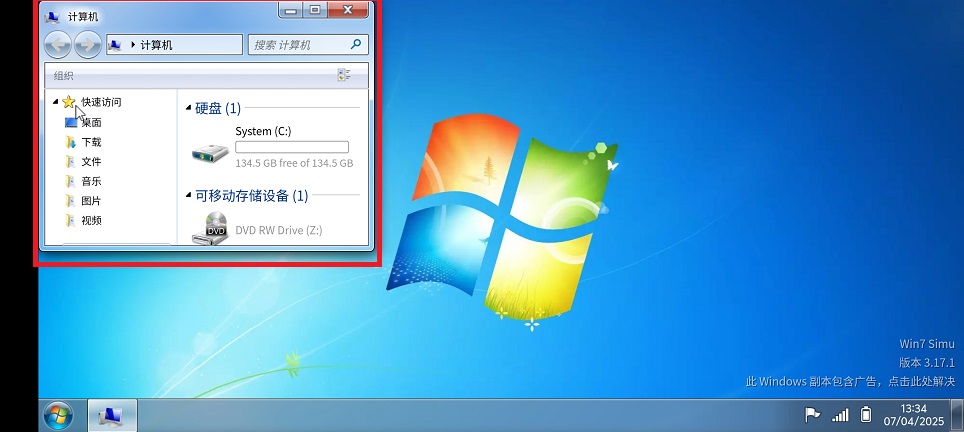
Task: Click the 音乐 folder icon in sidebar
Action: coord(71,181)
